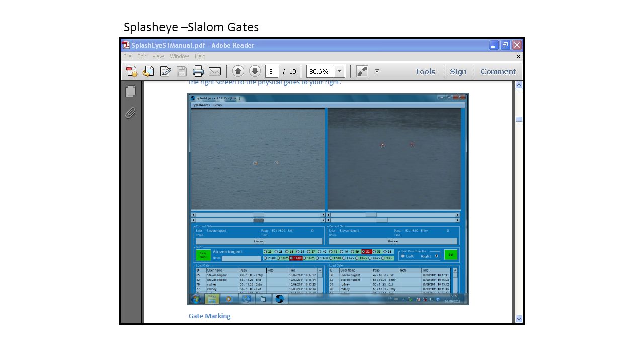Click the SplashEye swirl icon in taskbar
Image resolution: width=644 pixels, height=362 pixels.
[279, 299]
